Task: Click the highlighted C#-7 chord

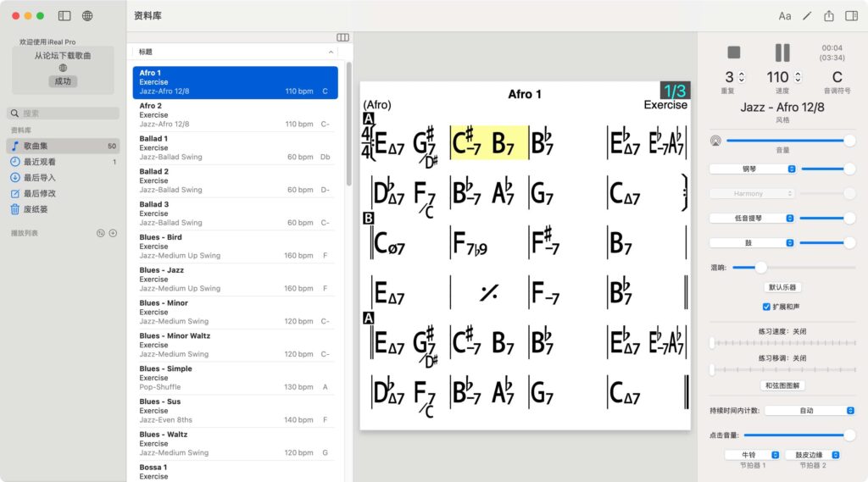Action: (x=467, y=142)
